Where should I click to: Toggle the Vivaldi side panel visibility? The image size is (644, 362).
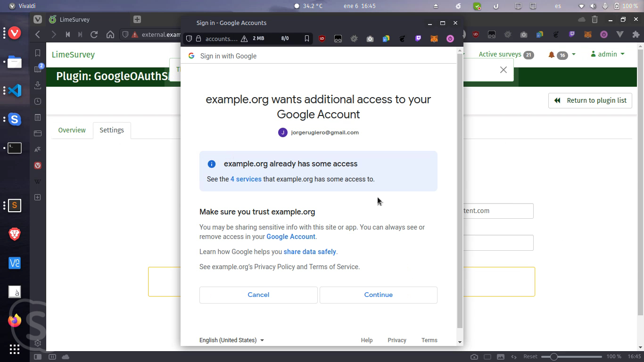[38, 357]
